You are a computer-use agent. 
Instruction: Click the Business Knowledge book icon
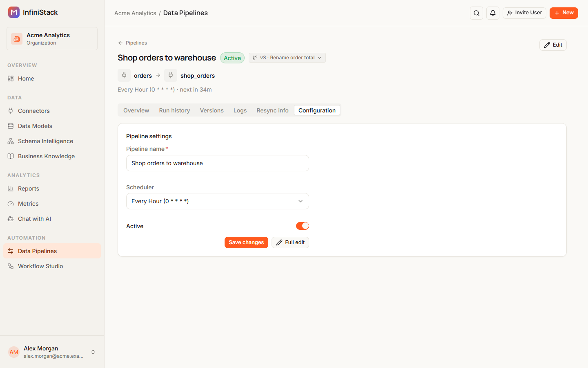(x=11, y=156)
